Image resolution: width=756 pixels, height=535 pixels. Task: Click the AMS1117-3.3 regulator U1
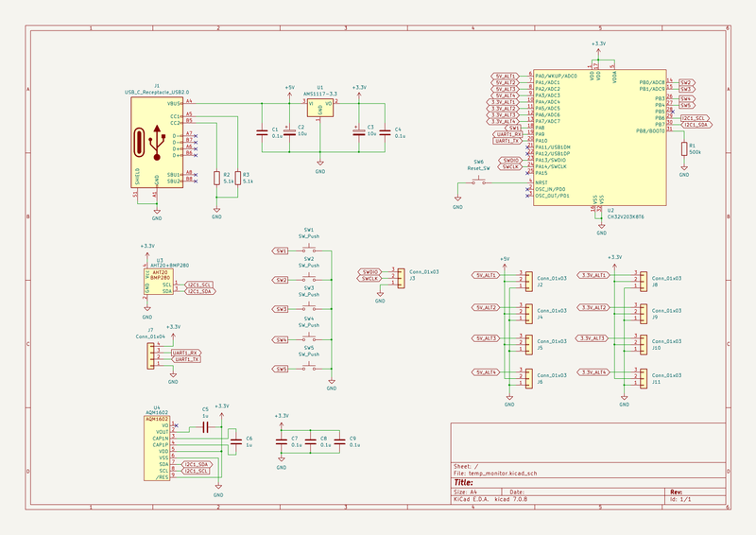[320, 108]
